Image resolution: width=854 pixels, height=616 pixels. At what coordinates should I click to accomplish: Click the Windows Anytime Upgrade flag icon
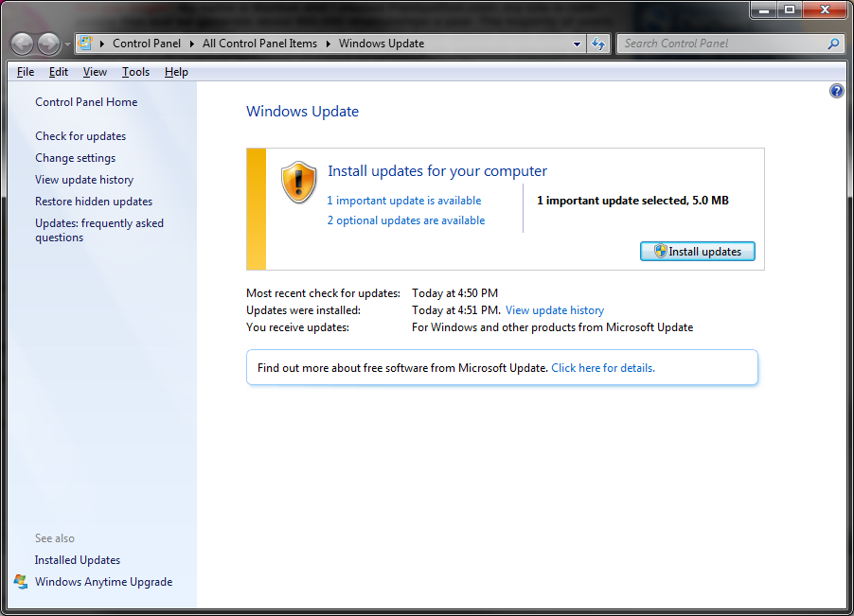[23, 582]
